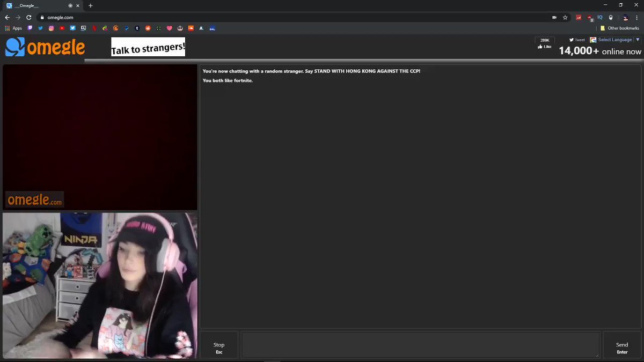Viewport: 644px width, 362px height.
Task: Open the IQ browser extension
Action: click(600, 17)
